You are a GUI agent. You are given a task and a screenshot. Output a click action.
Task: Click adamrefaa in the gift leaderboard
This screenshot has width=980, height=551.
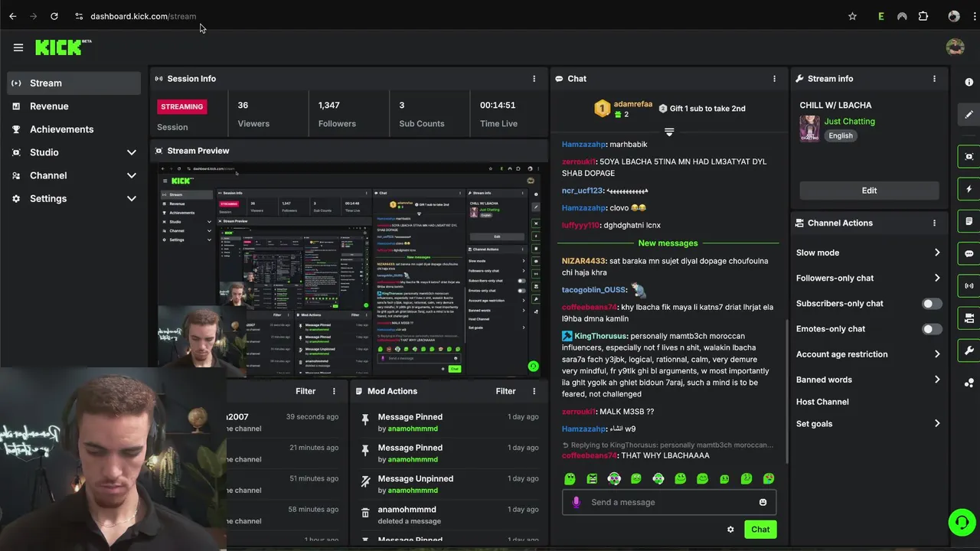click(633, 103)
